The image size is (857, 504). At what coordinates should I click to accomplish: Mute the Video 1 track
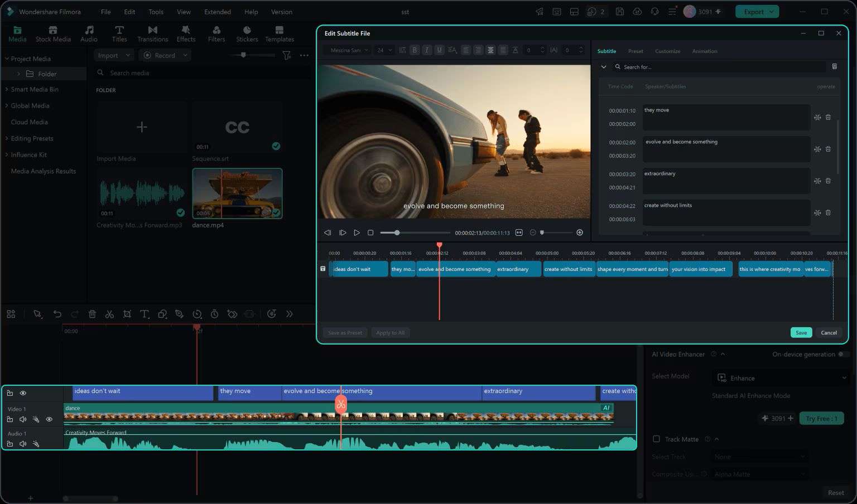point(23,419)
